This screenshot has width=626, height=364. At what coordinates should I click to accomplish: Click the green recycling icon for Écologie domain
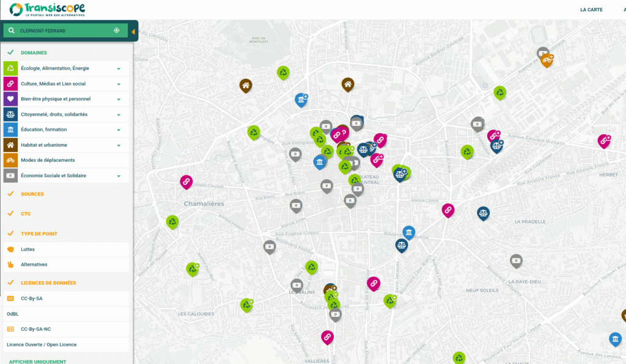10,68
